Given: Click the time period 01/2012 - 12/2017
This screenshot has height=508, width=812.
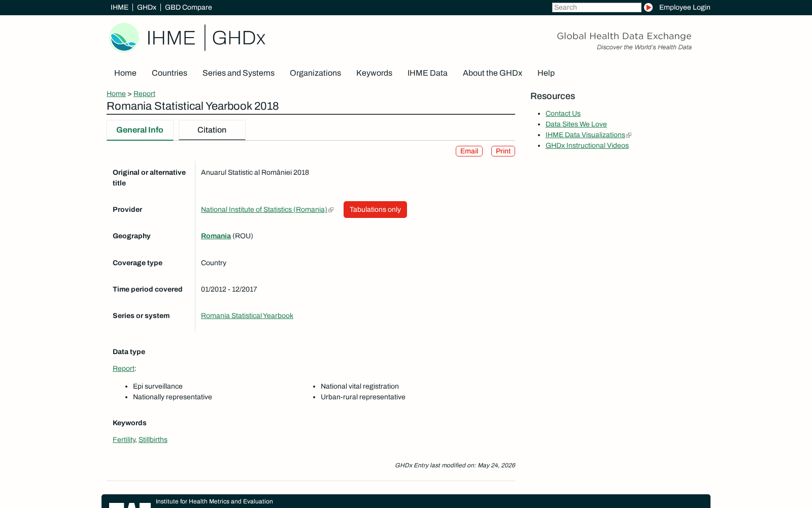Looking at the screenshot, I should click(229, 289).
